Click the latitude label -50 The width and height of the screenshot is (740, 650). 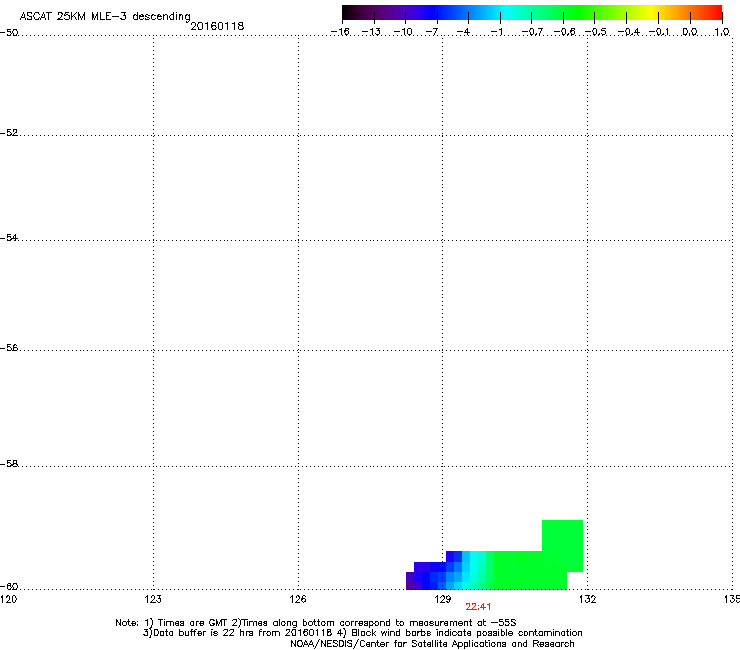pyautogui.click(x=9, y=33)
